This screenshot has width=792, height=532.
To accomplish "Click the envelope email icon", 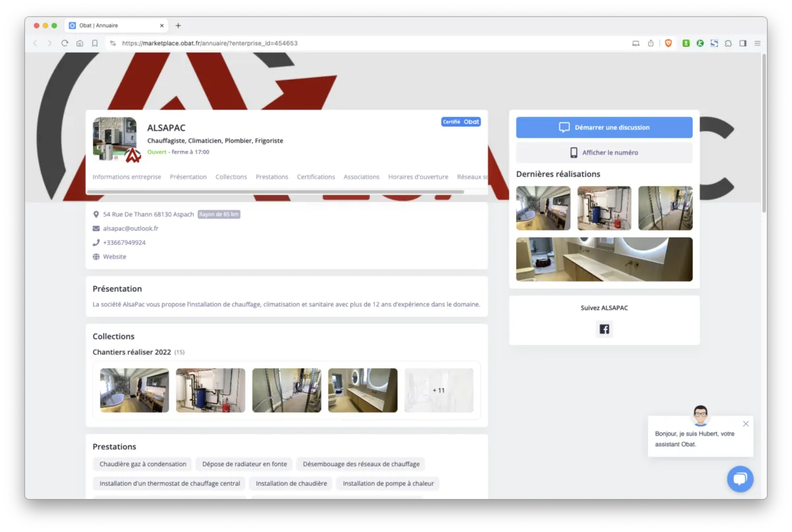I will point(96,228).
